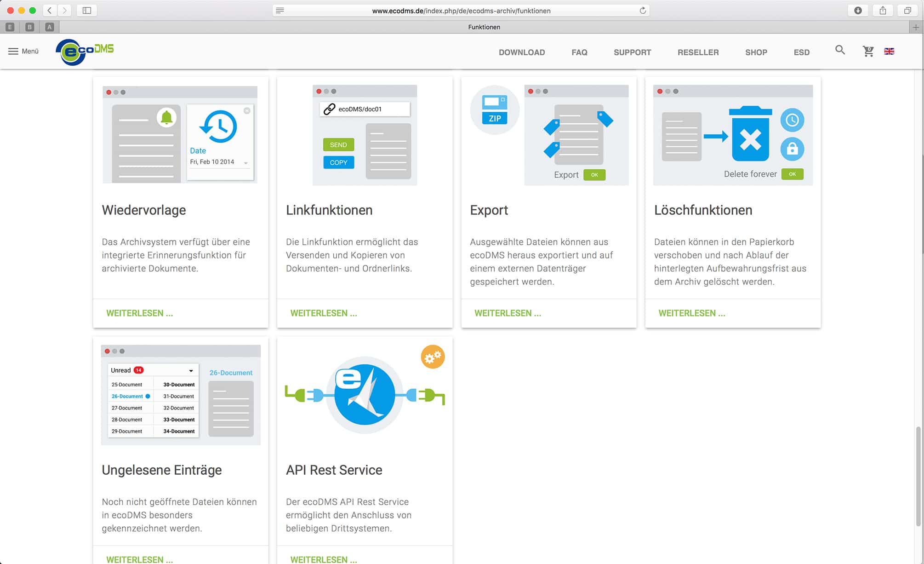Image resolution: width=924 pixels, height=564 pixels.
Task: Open the ESD navigation item
Action: [x=801, y=52]
